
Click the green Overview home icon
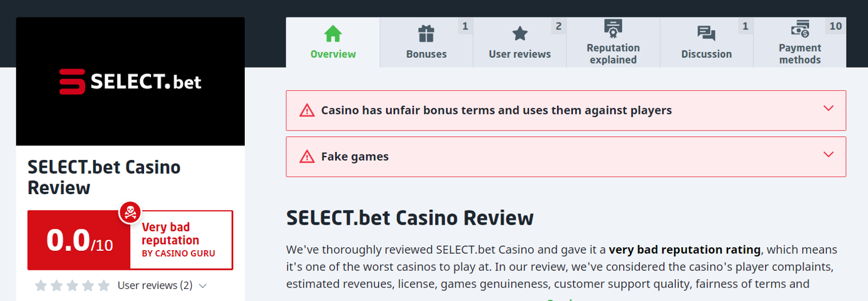(x=333, y=34)
